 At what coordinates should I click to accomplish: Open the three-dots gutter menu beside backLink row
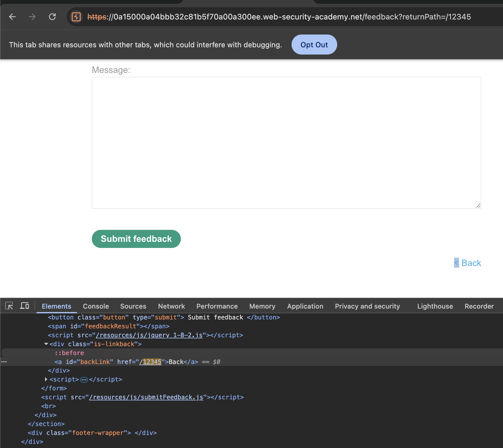pyautogui.click(x=4, y=362)
